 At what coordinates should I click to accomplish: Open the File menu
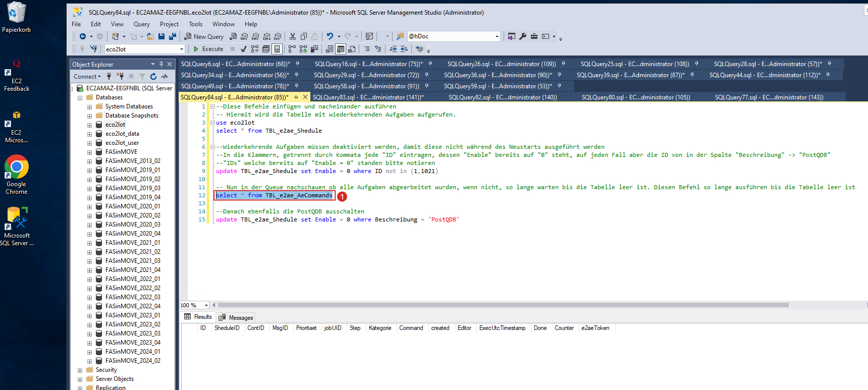(x=76, y=24)
